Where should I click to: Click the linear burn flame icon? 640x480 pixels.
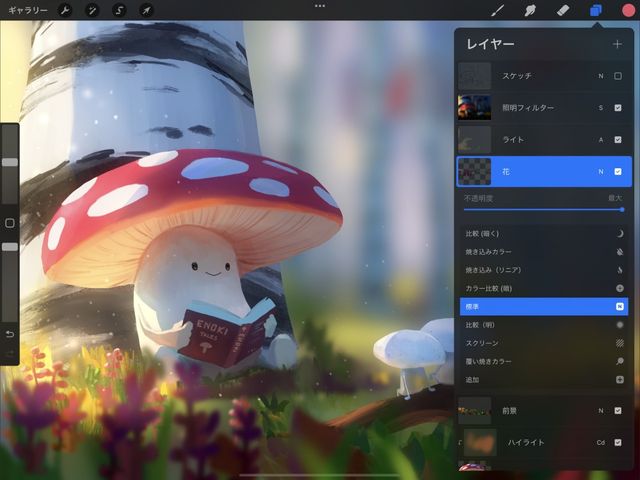point(620,270)
